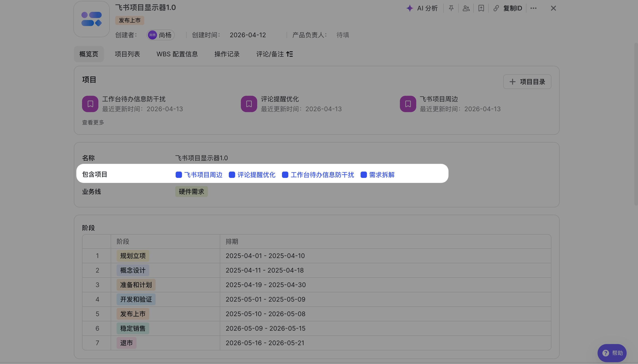
Task: Open creator 尚杨 profile chip
Action: click(x=160, y=35)
